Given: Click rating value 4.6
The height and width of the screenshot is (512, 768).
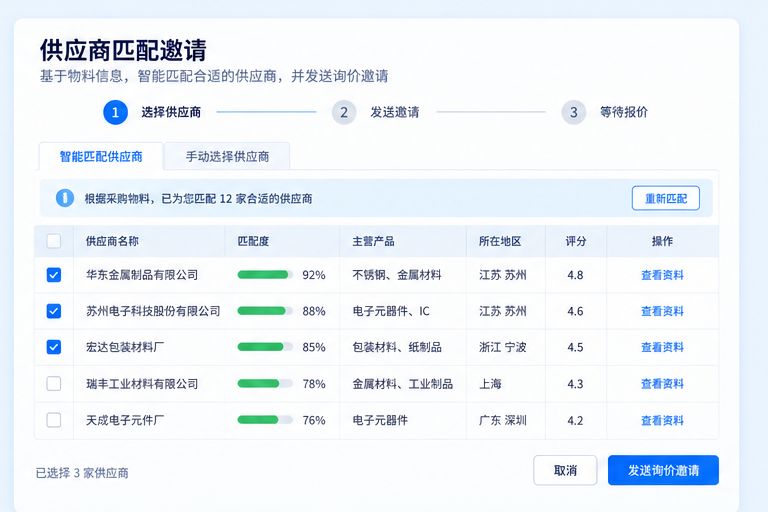Looking at the screenshot, I should 575,311.
